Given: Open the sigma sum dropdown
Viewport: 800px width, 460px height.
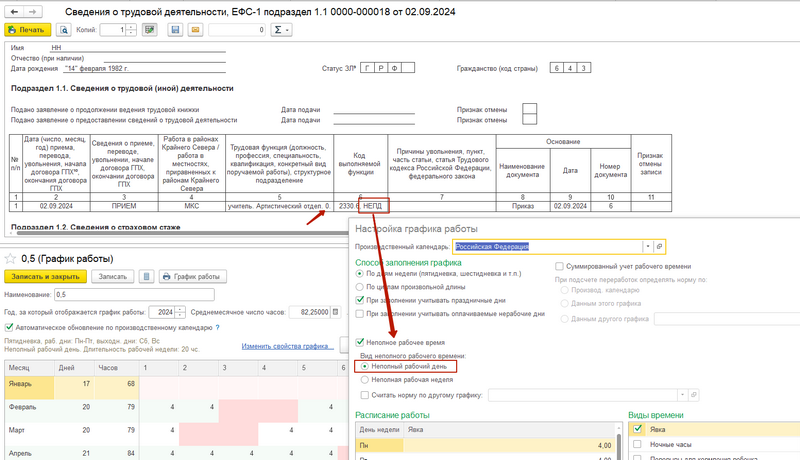Looking at the screenshot, I should (x=283, y=30).
